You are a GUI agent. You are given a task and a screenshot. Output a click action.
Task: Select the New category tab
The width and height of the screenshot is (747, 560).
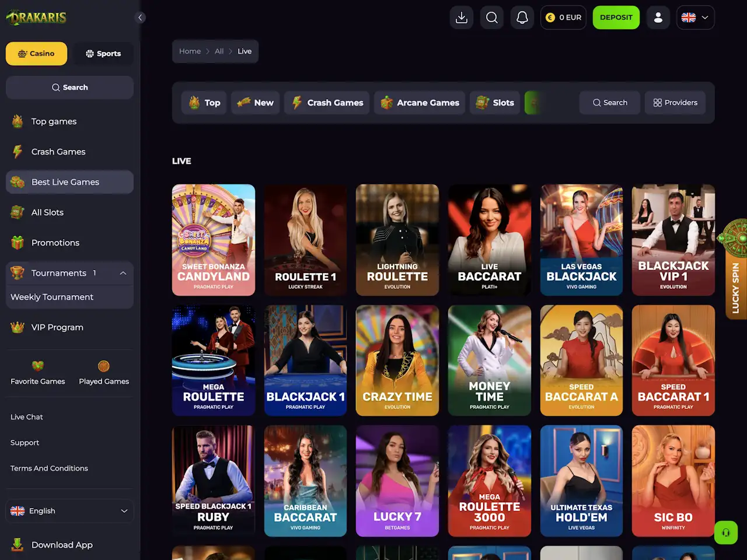point(256,103)
